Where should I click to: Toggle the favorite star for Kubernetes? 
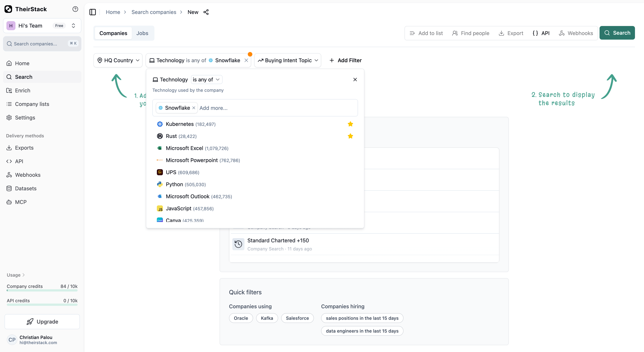click(x=350, y=124)
